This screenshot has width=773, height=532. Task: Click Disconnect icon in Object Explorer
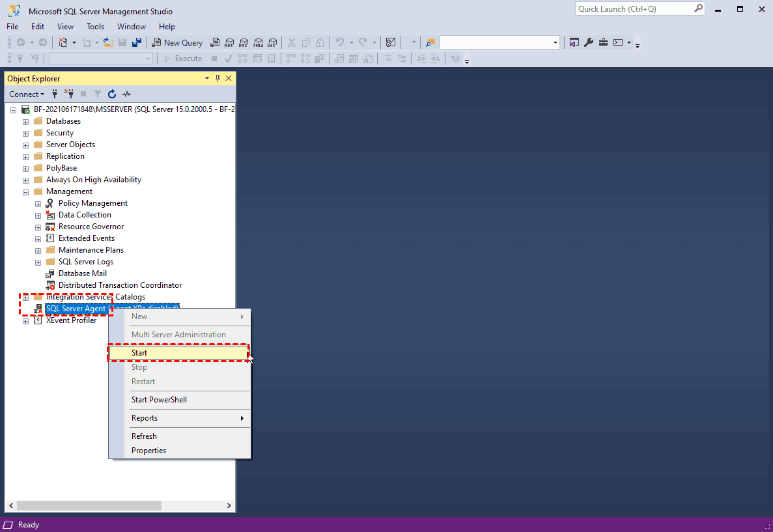click(69, 94)
